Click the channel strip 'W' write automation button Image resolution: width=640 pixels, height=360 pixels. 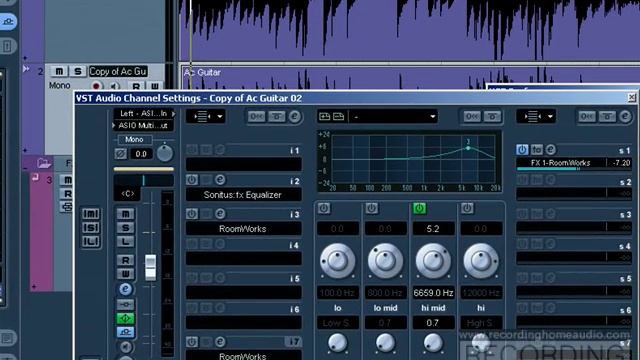126,273
